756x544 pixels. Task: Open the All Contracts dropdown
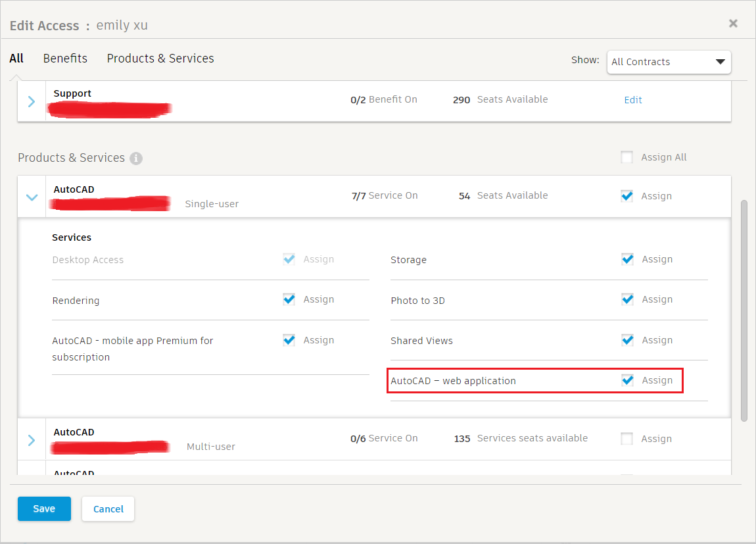tap(669, 62)
